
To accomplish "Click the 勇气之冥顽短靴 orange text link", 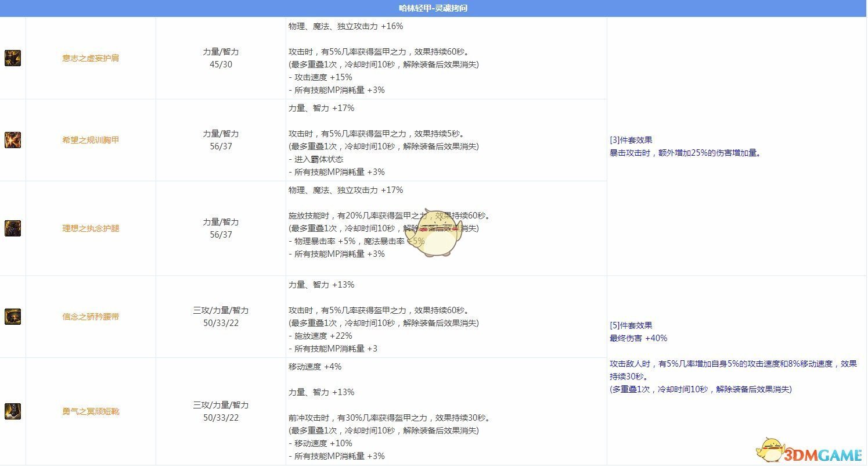I will click(x=90, y=411).
